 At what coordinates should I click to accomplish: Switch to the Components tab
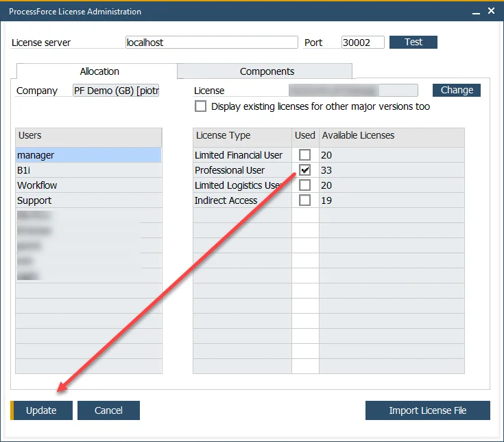click(266, 71)
